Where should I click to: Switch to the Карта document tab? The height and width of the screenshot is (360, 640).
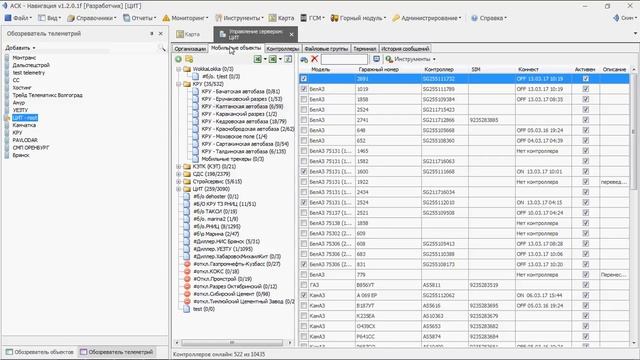[x=188, y=34]
